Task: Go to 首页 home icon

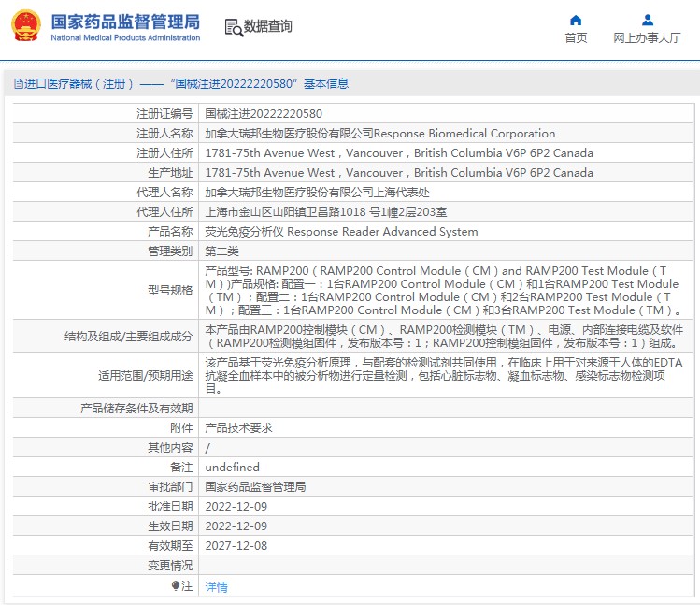Action: (x=576, y=21)
